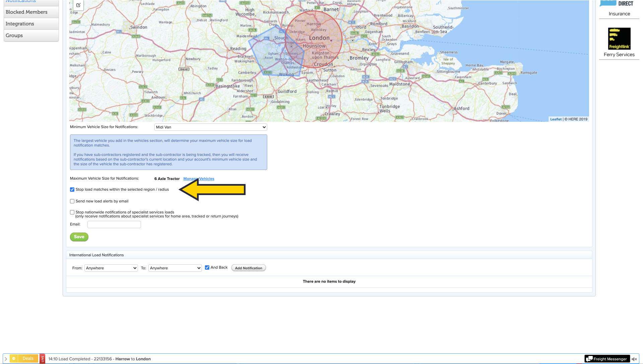This screenshot has height=364, width=643.
Task: Click the Add Notification button
Action: [248, 268]
